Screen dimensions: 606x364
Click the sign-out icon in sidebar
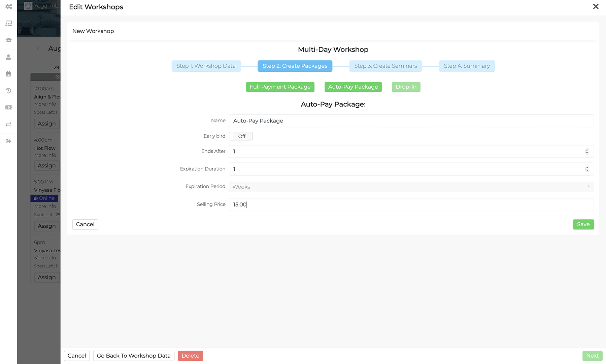8,141
